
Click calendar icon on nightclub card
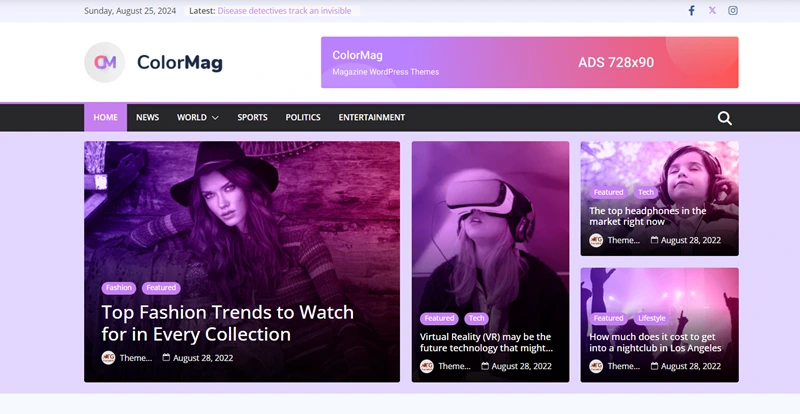click(x=654, y=366)
